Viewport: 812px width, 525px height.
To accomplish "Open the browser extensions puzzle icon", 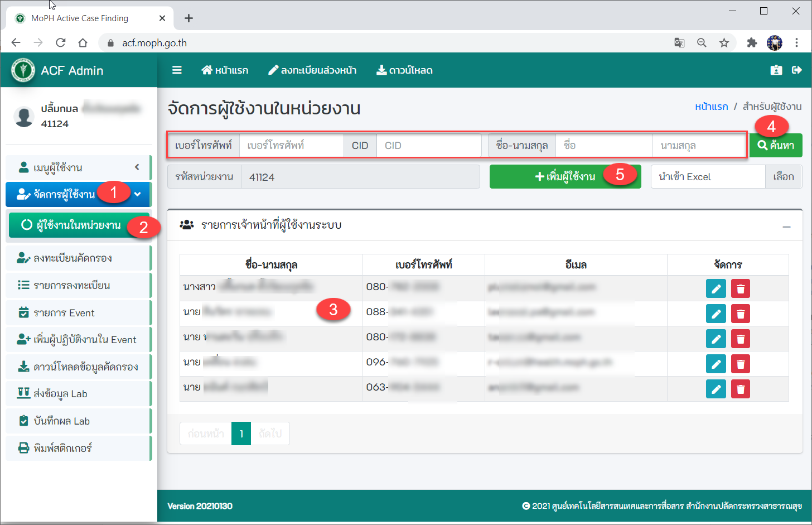I will coord(752,43).
